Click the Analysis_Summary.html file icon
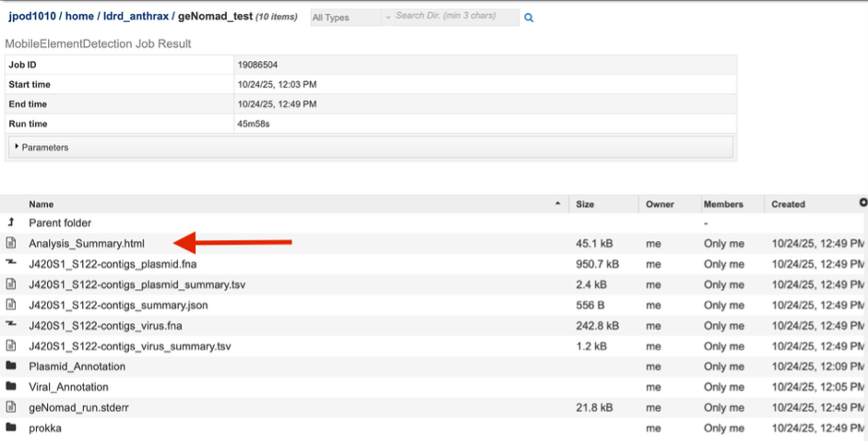This screenshot has width=868, height=445. 11,244
